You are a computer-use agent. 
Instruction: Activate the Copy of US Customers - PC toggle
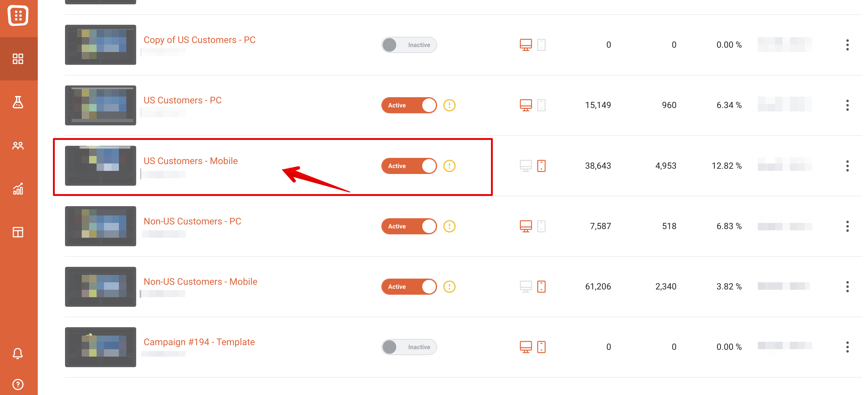tap(409, 45)
